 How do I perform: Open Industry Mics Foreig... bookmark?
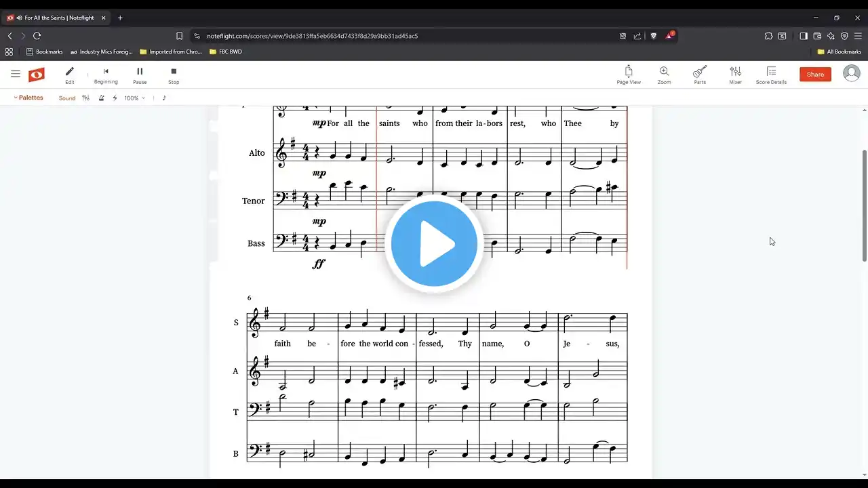(101, 52)
